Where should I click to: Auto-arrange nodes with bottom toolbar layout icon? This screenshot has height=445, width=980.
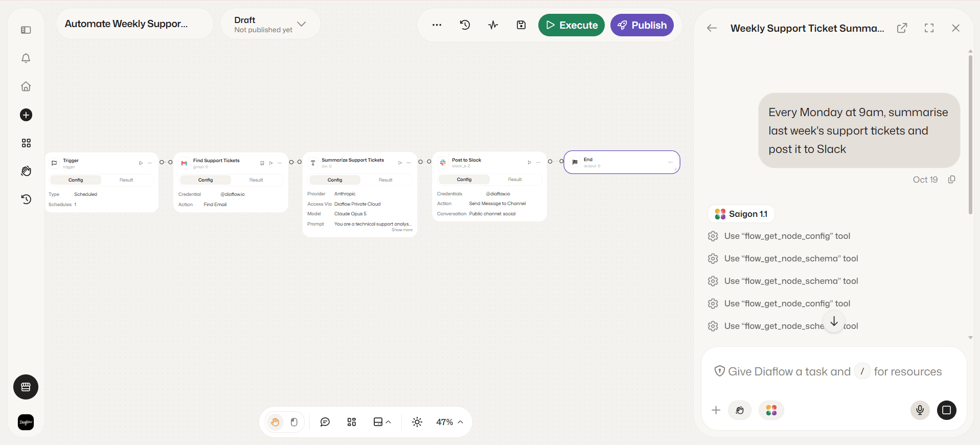coord(352,422)
